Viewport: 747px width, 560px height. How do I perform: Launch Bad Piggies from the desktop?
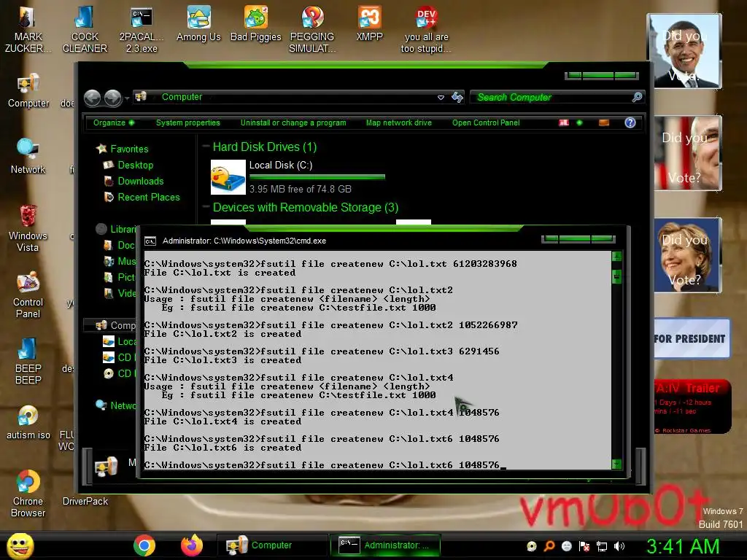256,24
